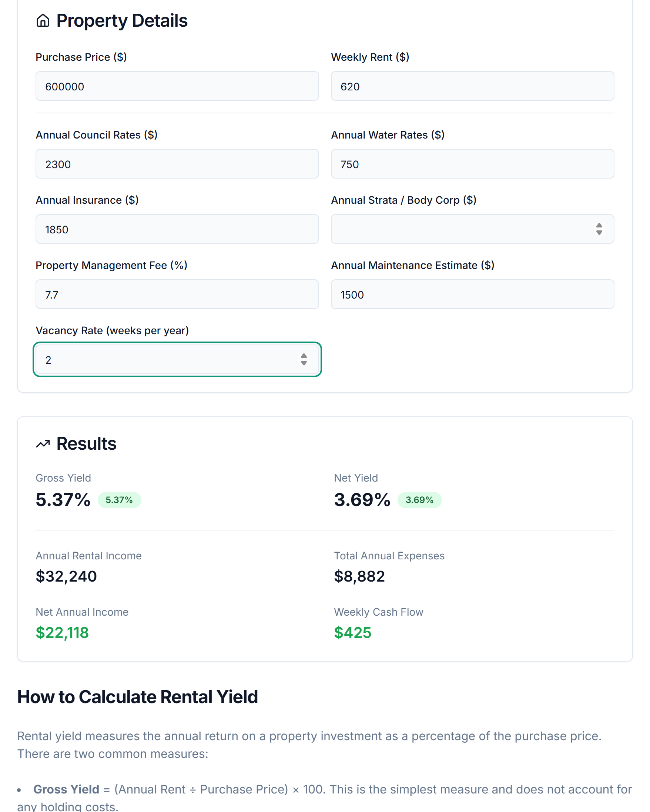Click the green 3.69% Net Yield badge
The height and width of the screenshot is (812, 650).
point(419,500)
